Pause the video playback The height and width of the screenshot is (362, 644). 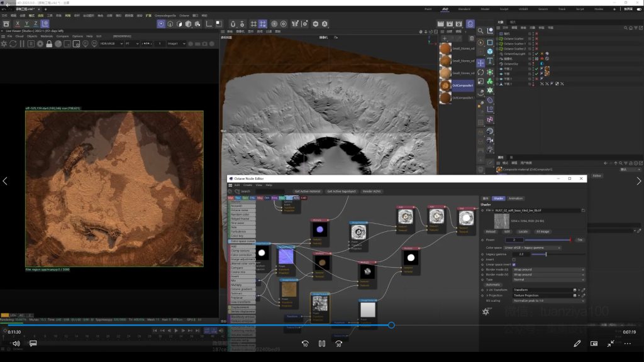click(x=321, y=344)
